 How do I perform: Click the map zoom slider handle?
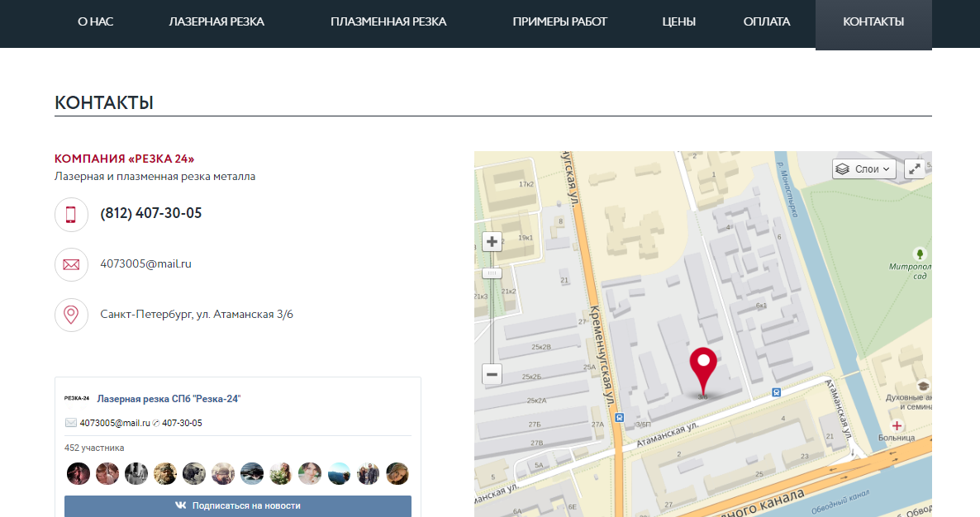pyautogui.click(x=492, y=273)
